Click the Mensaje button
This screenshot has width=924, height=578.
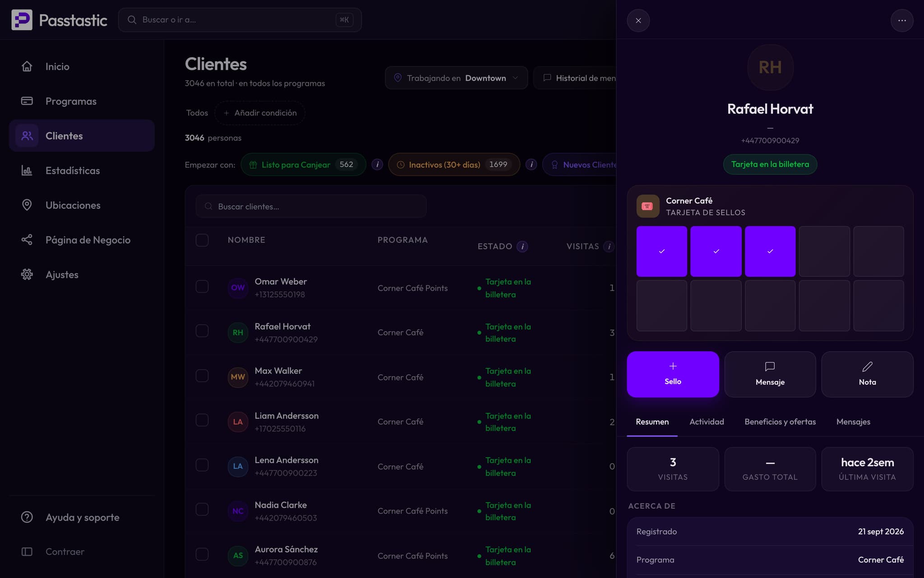770,374
